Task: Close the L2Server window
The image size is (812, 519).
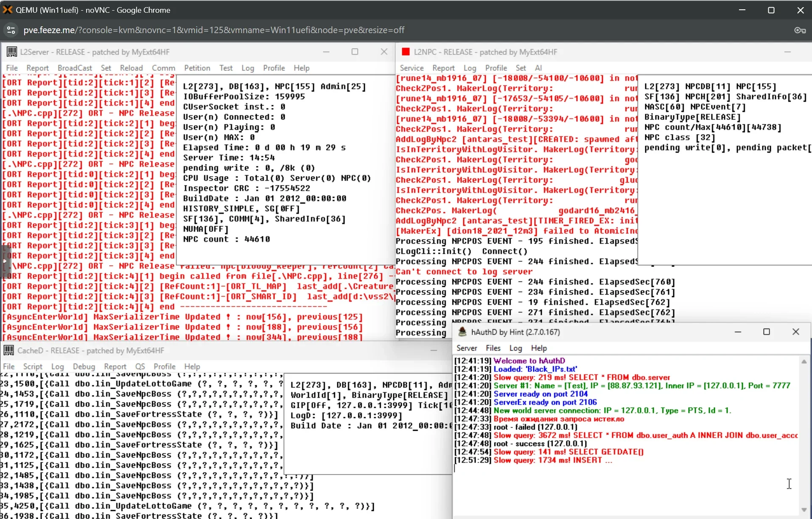Action: click(x=384, y=52)
